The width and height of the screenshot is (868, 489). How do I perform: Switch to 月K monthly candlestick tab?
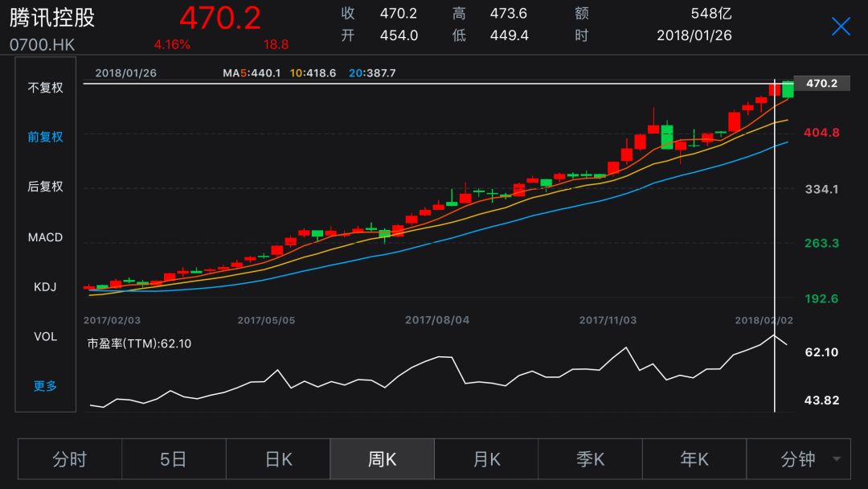click(x=486, y=459)
